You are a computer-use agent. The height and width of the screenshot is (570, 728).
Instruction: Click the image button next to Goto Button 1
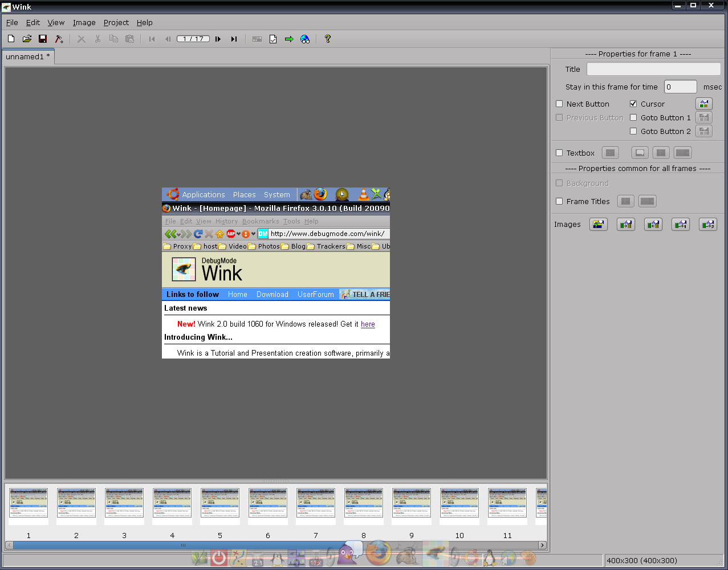pyautogui.click(x=704, y=117)
